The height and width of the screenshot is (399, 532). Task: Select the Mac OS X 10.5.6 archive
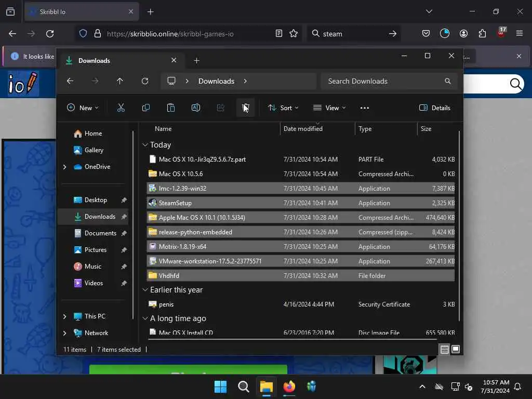tap(301, 174)
